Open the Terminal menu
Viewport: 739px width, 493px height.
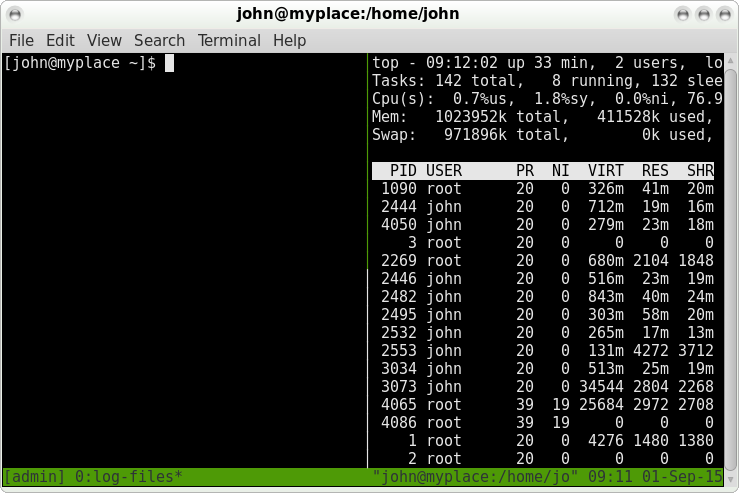coord(229,41)
